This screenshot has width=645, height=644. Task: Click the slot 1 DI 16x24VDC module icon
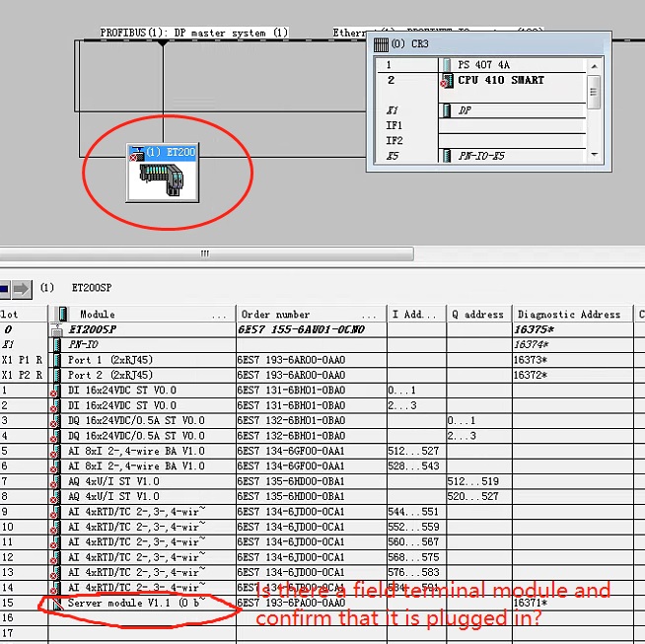tap(55, 391)
